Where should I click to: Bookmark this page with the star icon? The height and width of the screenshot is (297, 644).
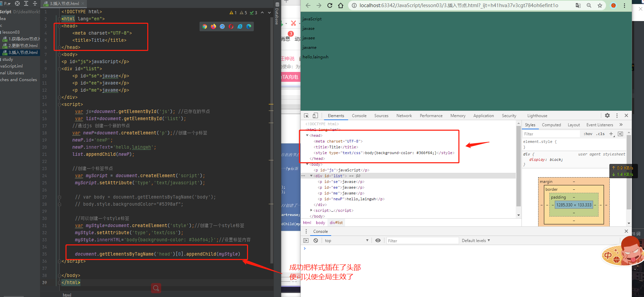[600, 5]
